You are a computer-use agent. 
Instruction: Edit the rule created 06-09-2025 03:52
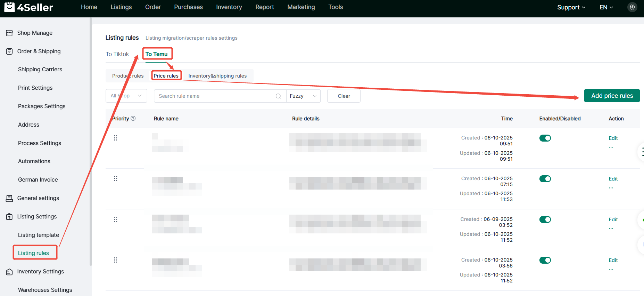(x=613, y=219)
